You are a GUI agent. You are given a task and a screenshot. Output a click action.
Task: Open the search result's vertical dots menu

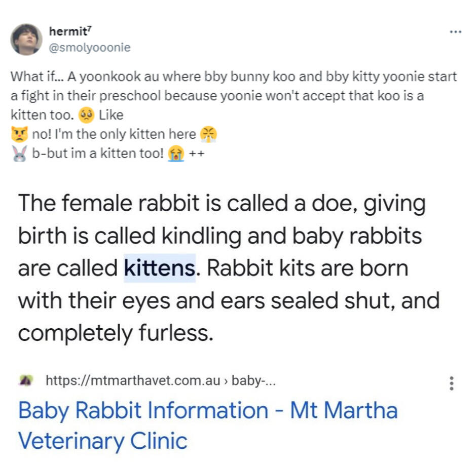tap(451, 382)
